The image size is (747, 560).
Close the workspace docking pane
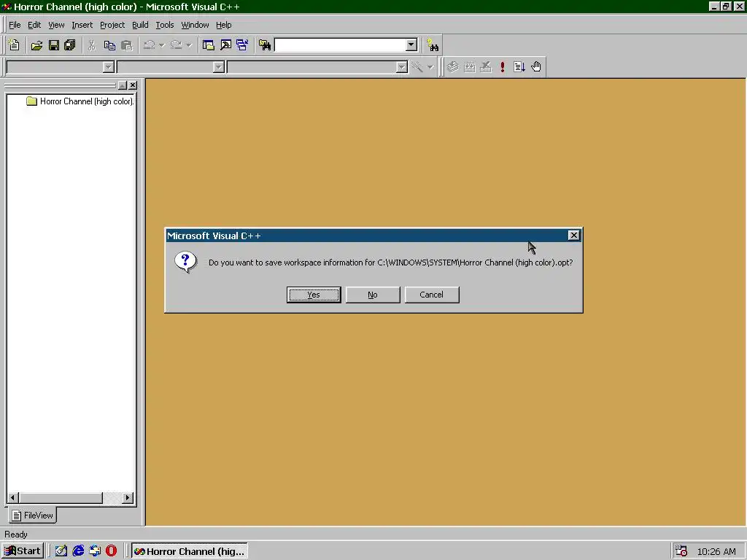coord(133,85)
